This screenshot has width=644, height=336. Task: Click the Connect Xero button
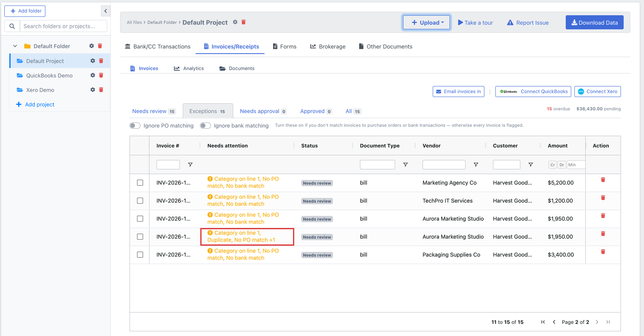pos(597,92)
